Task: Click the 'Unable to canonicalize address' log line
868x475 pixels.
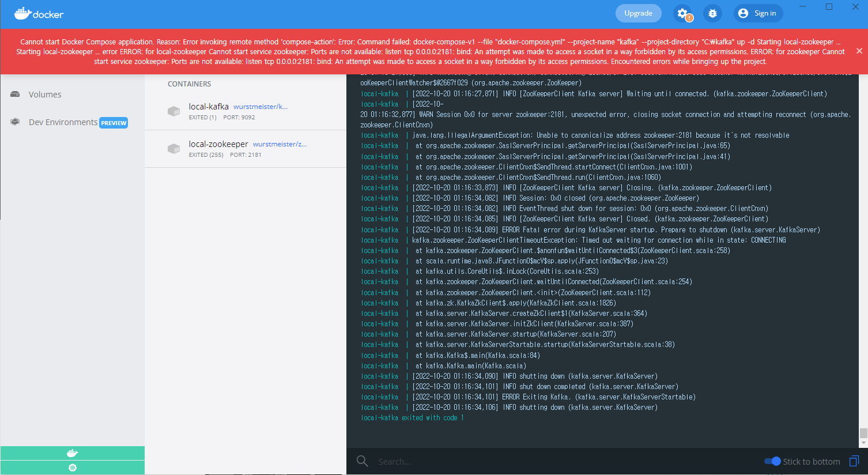Action: click(575, 135)
